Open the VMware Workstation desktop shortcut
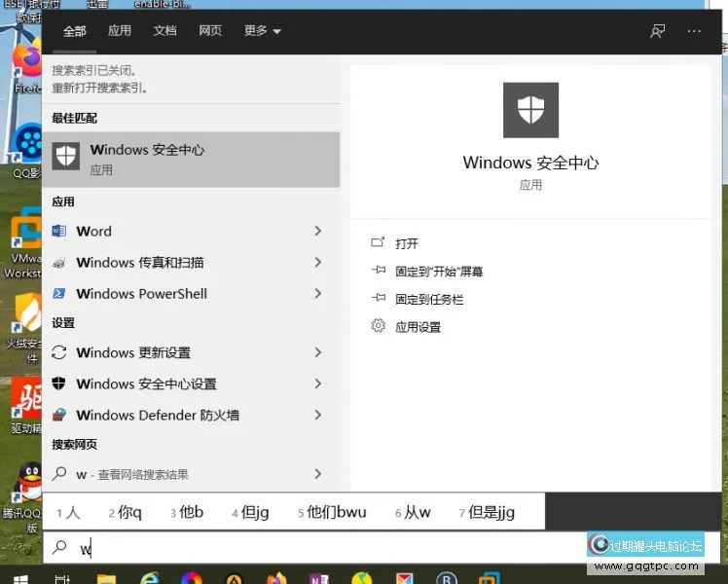The width and height of the screenshot is (728, 584). [23, 243]
